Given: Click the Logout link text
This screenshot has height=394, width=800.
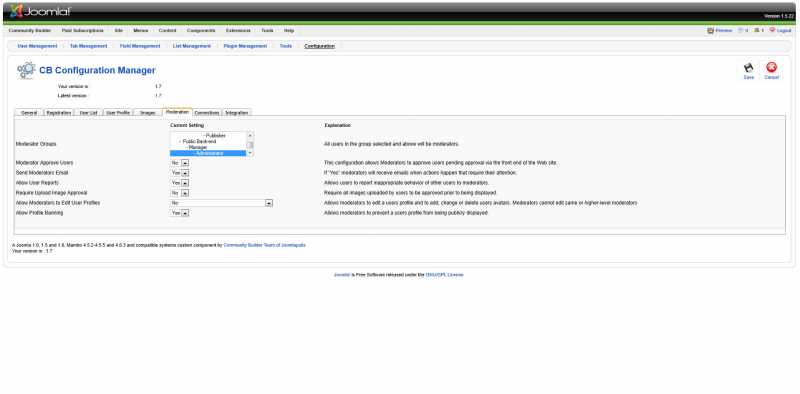Looking at the screenshot, I should pos(784,31).
